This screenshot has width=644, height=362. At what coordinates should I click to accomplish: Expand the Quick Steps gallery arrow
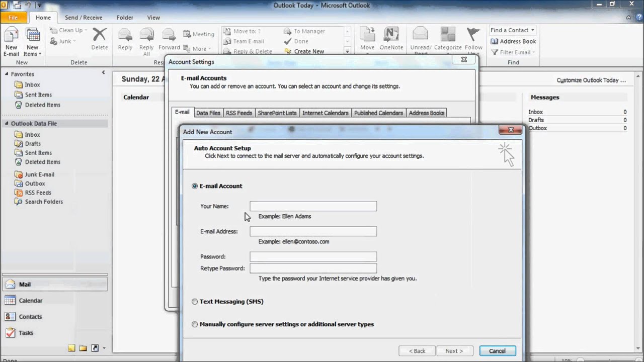(347, 51)
